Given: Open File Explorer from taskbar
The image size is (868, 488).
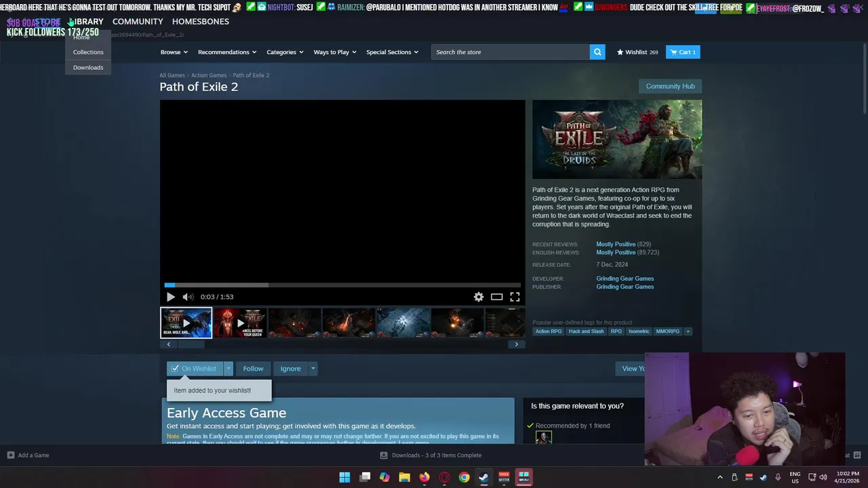Looking at the screenshot, I should point(404,477).
